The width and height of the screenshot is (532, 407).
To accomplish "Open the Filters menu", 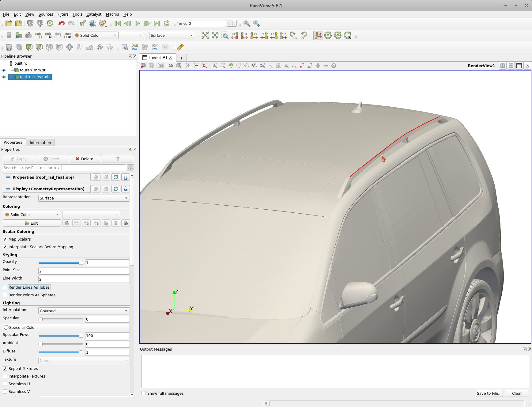I will point(63,14).
